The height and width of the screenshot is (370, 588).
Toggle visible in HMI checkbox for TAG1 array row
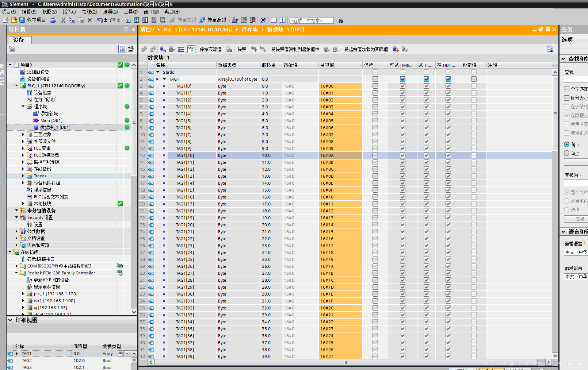click(448, 79)
